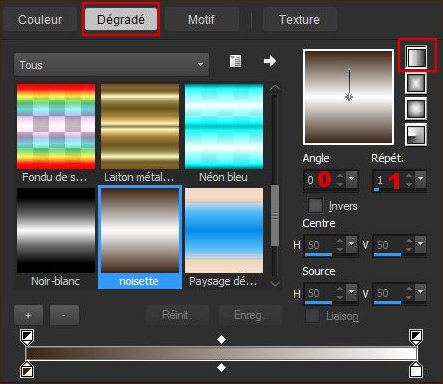Click the Source H input field
The width and height of the screenshot is (443, 384).
pos(319,293)
